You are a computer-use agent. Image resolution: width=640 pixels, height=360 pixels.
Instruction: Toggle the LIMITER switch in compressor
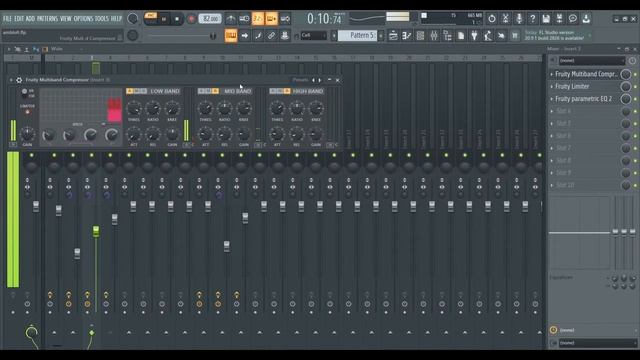pos(27,112)
